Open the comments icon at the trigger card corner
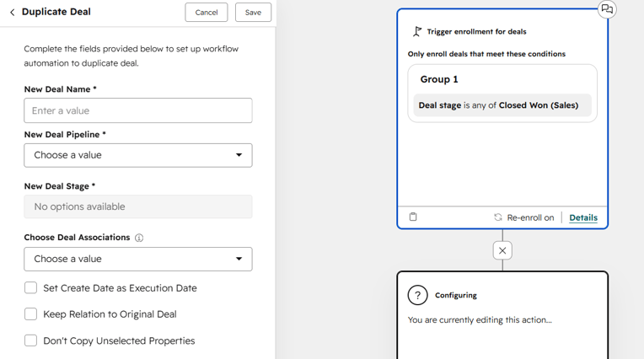This screenshot has width=644, height=359. [607, 9]
